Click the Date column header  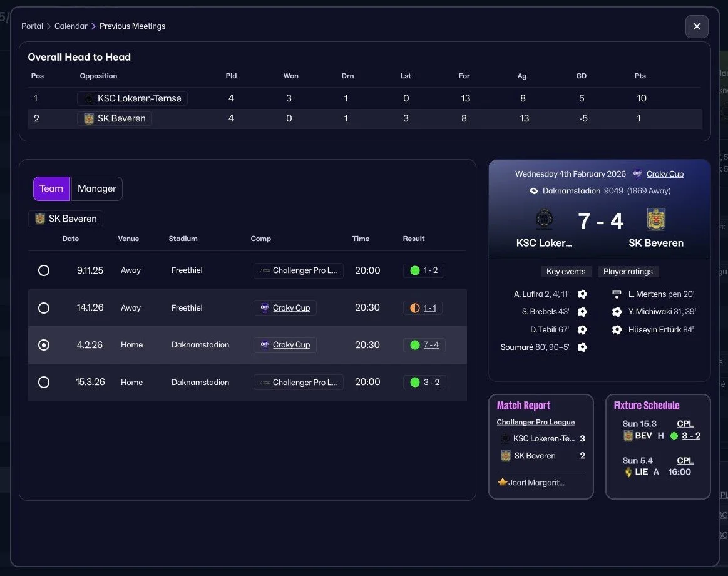tap(71, 239)
